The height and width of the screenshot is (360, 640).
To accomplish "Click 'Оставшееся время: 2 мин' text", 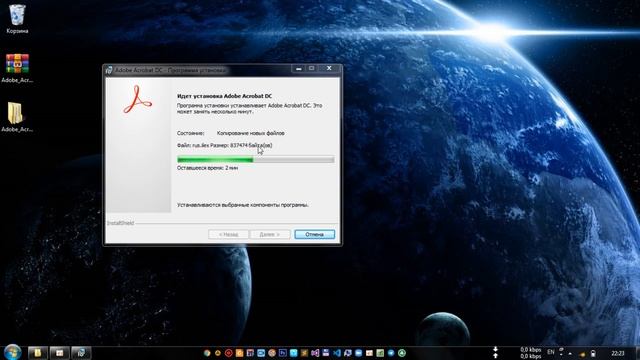I will 207,168.
